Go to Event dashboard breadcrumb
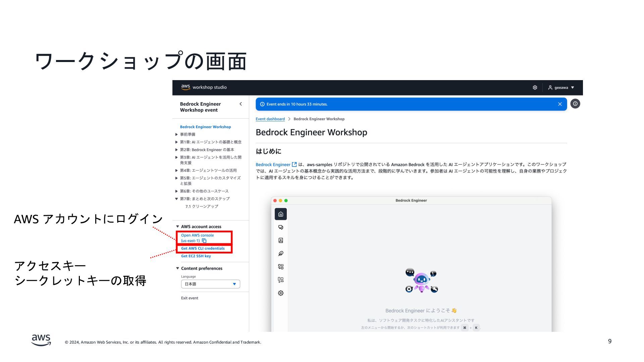The image size is (644, 362). pyautogui.click(x=270, y=119)
